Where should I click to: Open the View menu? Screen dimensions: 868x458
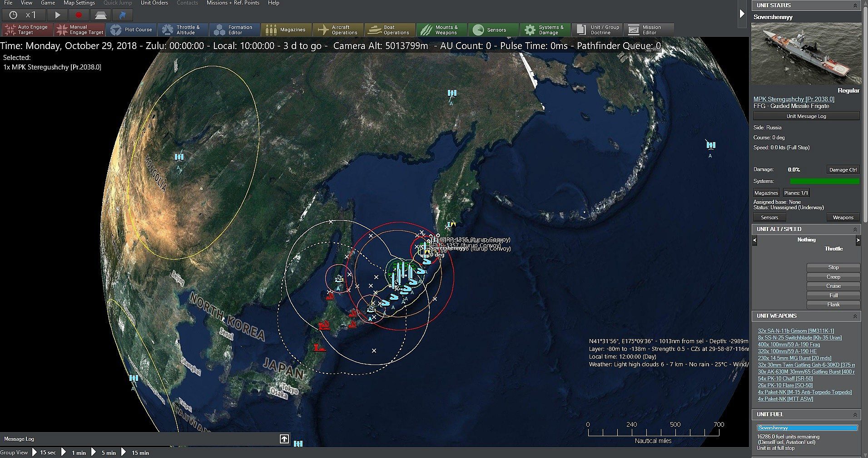(27, 3)
